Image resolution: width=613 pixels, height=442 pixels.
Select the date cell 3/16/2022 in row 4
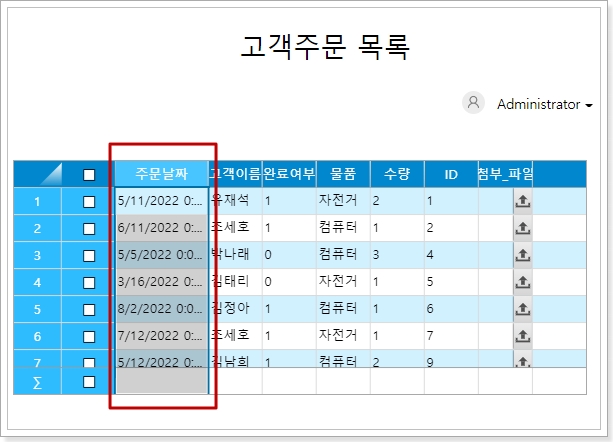pyautogui.click(x=160, y=282)
